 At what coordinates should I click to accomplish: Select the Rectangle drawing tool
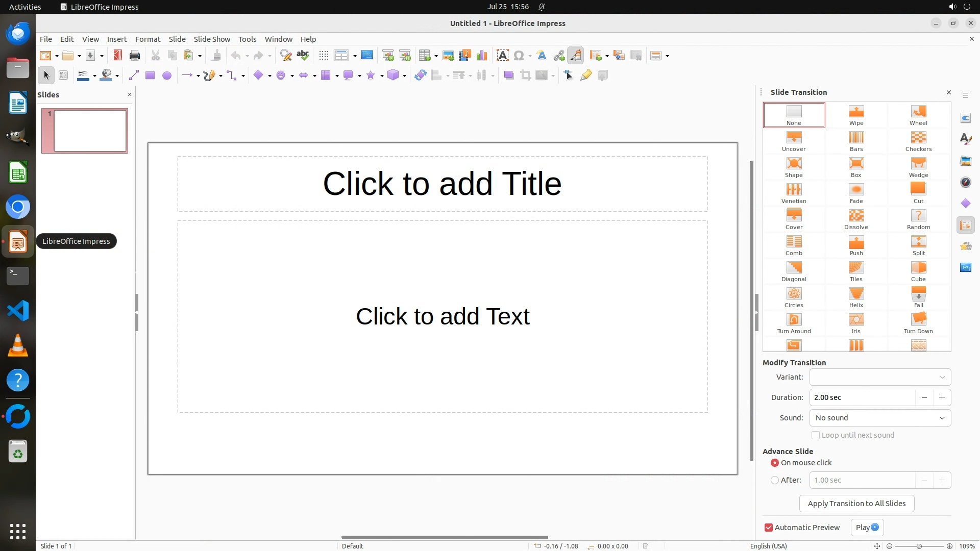pos(150,76)
